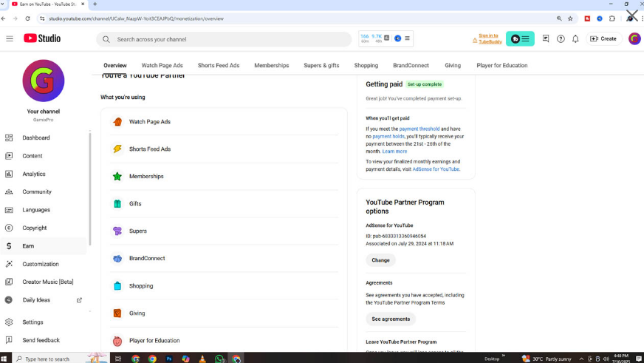644x363 pixels.
Task: Click the Create button
Action: click(x=603, y=38)
